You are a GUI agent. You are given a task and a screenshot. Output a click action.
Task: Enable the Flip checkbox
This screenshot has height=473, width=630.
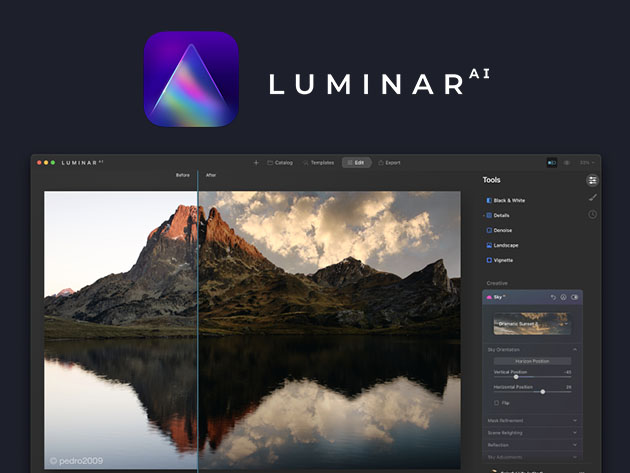[497, 402]
